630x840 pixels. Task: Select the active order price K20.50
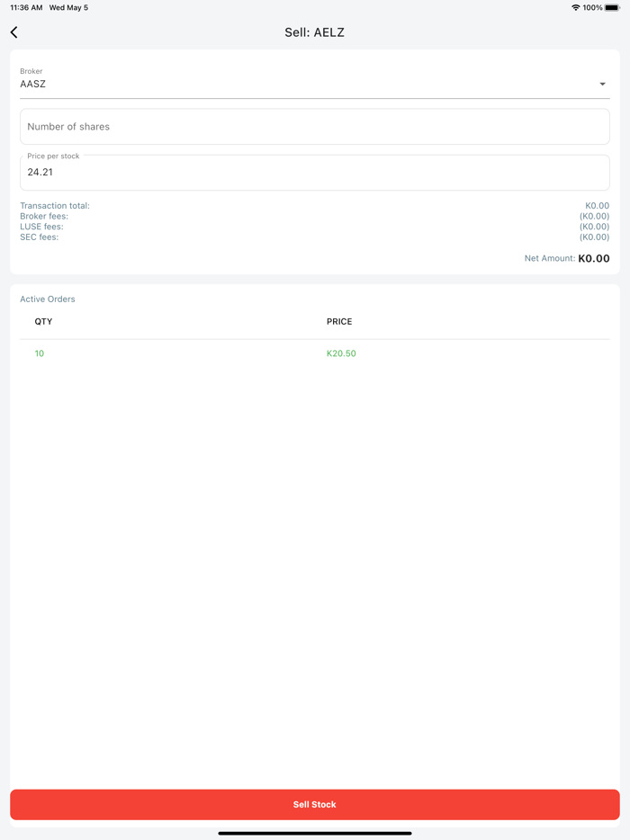click(341, 353)
